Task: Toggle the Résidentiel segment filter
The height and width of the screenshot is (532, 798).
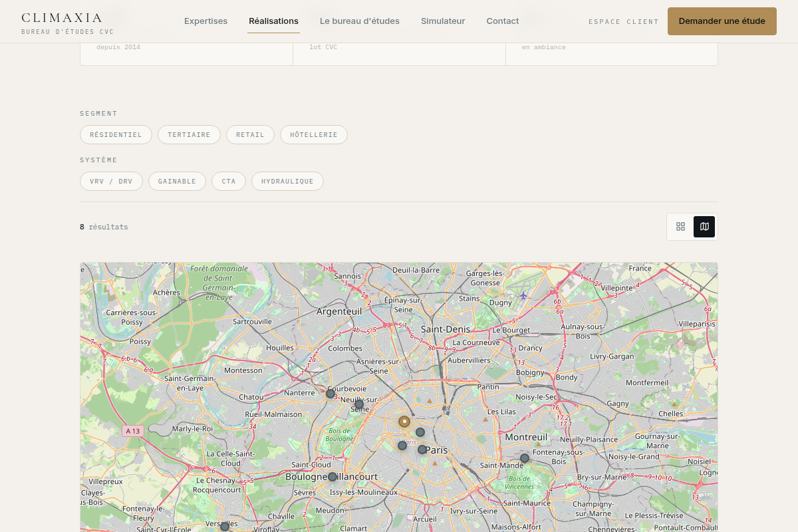Action: point(116,134)
